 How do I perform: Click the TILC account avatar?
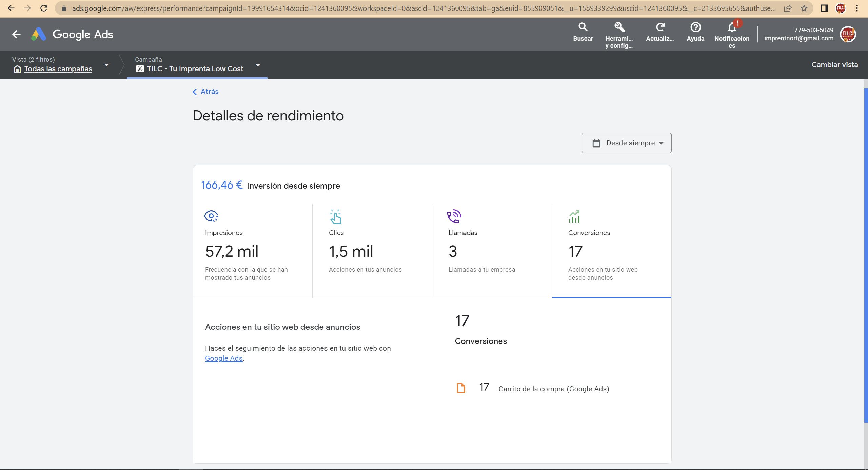pyautogui.click(x=847, y=34)
